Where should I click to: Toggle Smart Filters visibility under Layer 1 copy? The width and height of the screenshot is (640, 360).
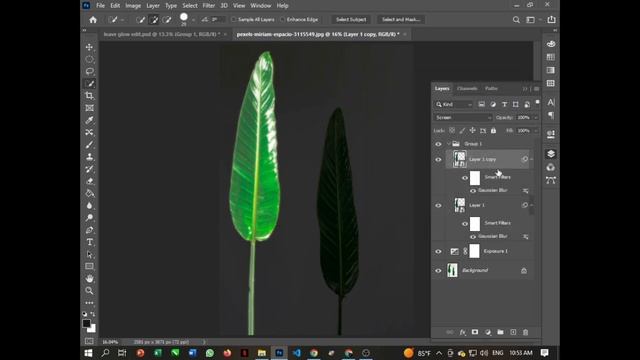[x=465, y=178]
